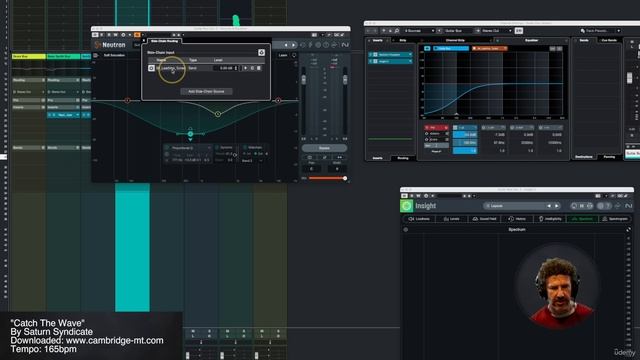Select the yellow EQ node
This screenshot has width=640, height=360.
tap(218, 114)
